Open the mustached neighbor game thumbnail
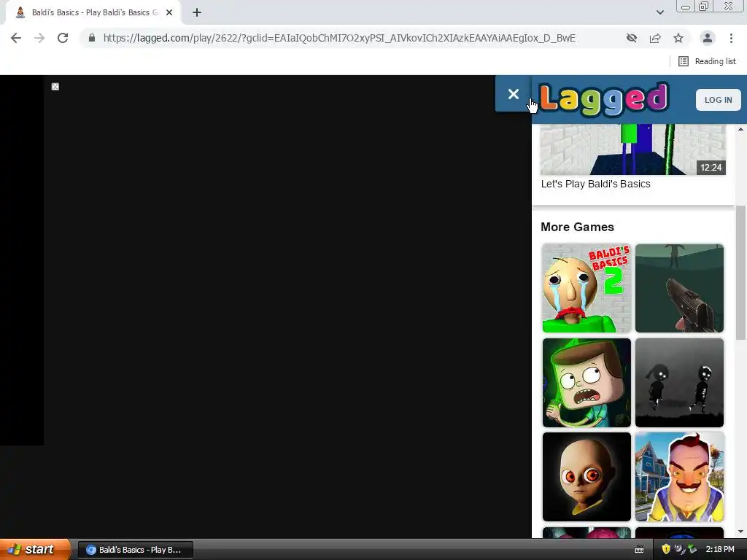This screenshot has height=560, width=747. coord(679,477)
